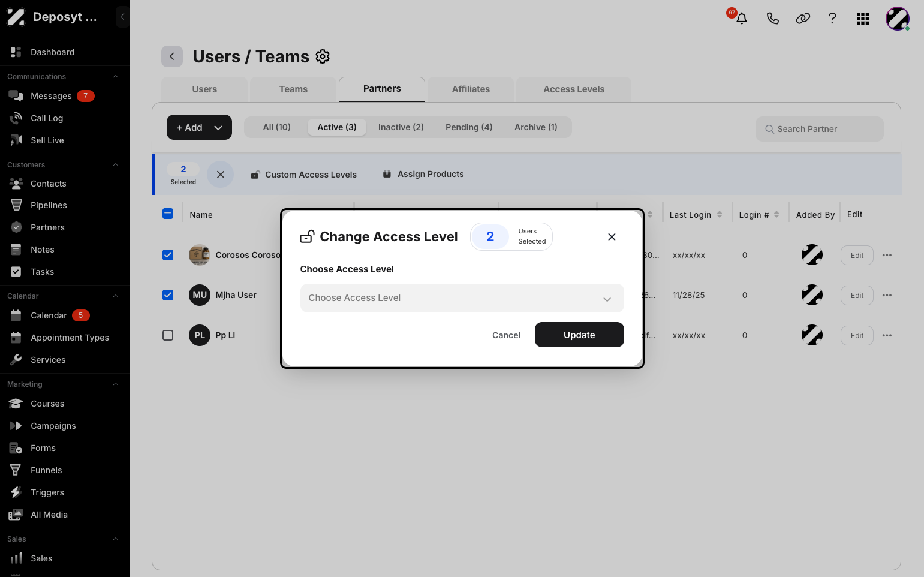
Task: Expand the + Add dropdown button
Action: coord(199,127)
